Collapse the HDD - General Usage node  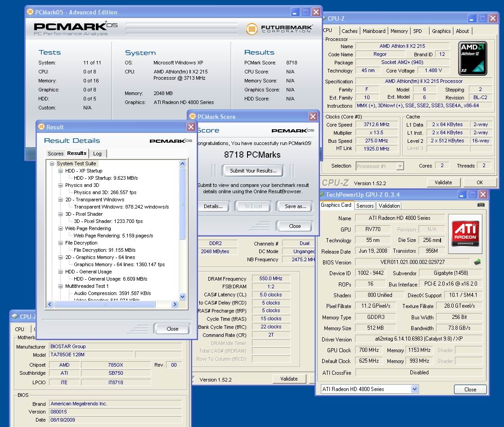coord(60,272)
